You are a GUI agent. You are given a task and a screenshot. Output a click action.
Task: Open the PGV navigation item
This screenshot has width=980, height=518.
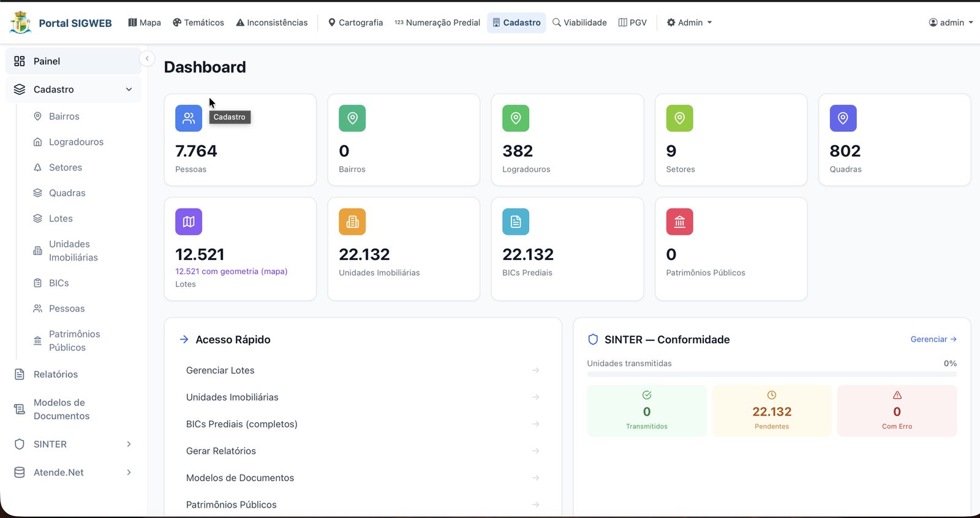(633, 23)
